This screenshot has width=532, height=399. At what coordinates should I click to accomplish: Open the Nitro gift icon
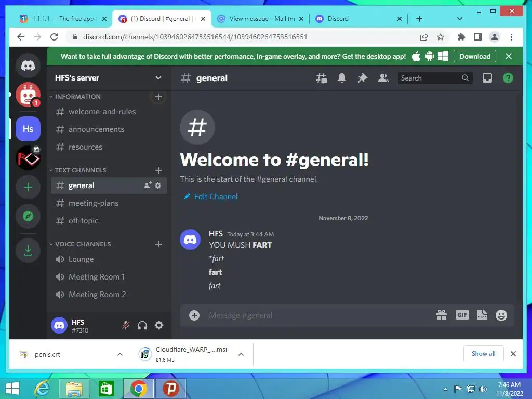442,315
